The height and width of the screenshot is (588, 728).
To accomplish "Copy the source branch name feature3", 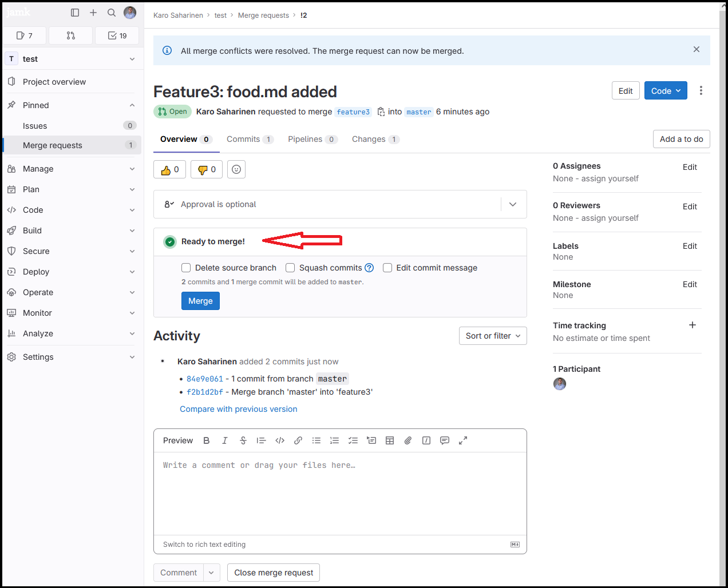I will pos(381,112).
